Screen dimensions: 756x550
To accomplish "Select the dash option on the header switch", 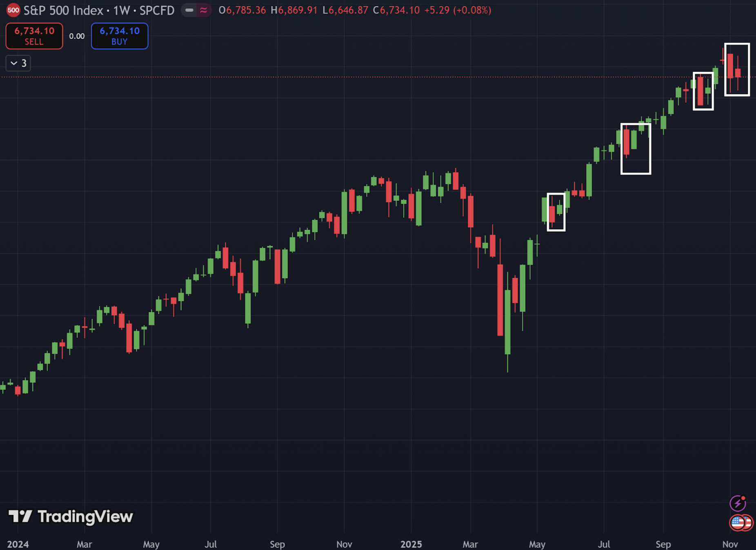I will (188, 10).
